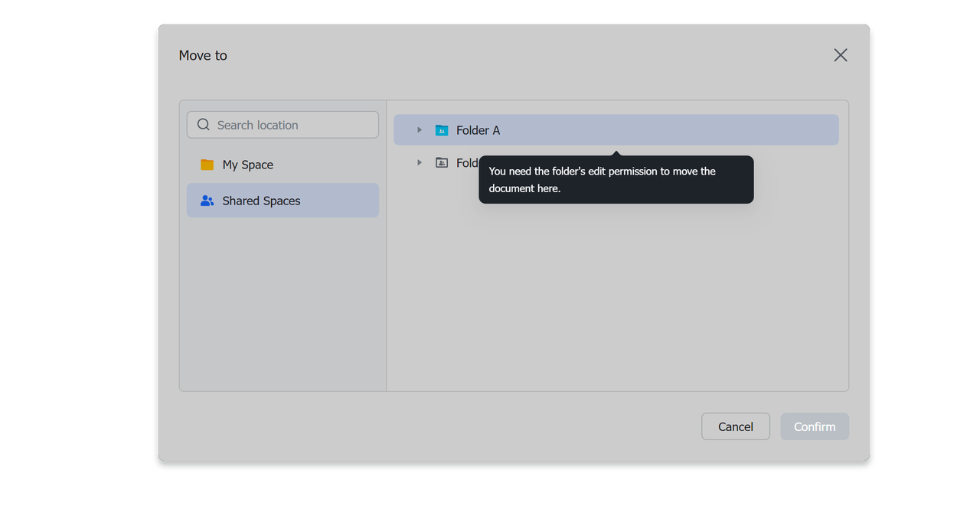The width and height of the screenshot is (980, 526).
Task: Click the Move to dialog title
Action: [x=203, y=55]
